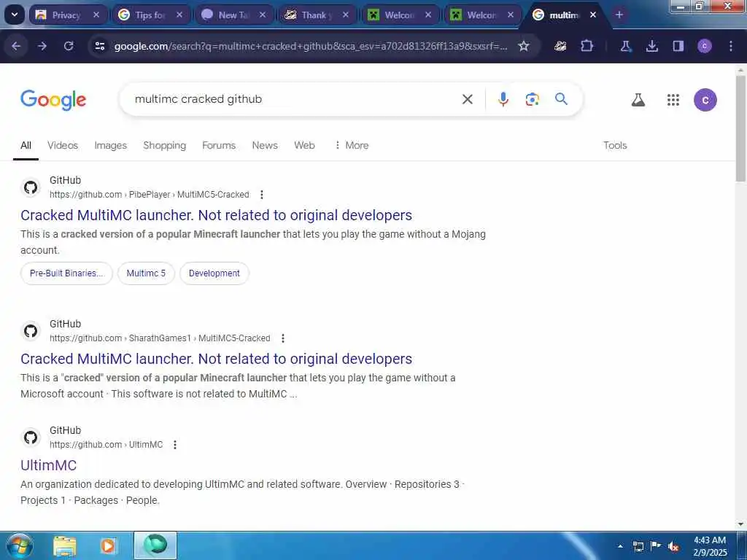Select the News results filter
Image resolution: width=747 pixels, height=560 pixels.
(x=265, y=145)
